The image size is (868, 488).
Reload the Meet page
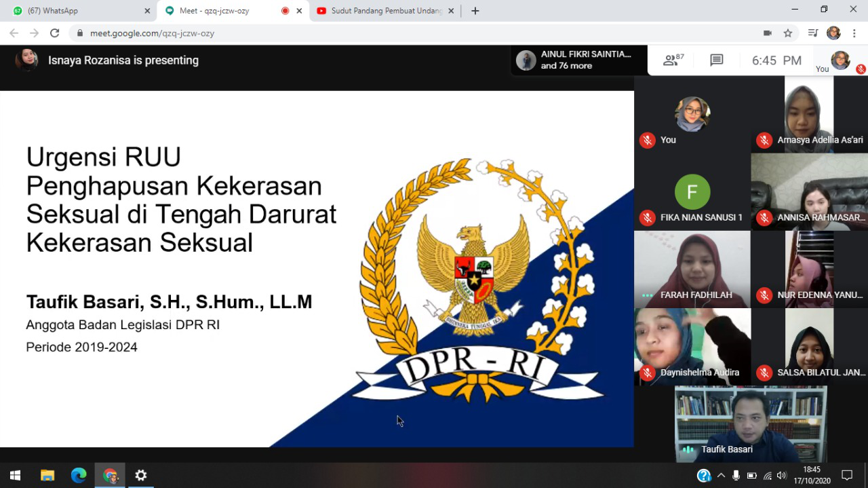coord(55,33)
